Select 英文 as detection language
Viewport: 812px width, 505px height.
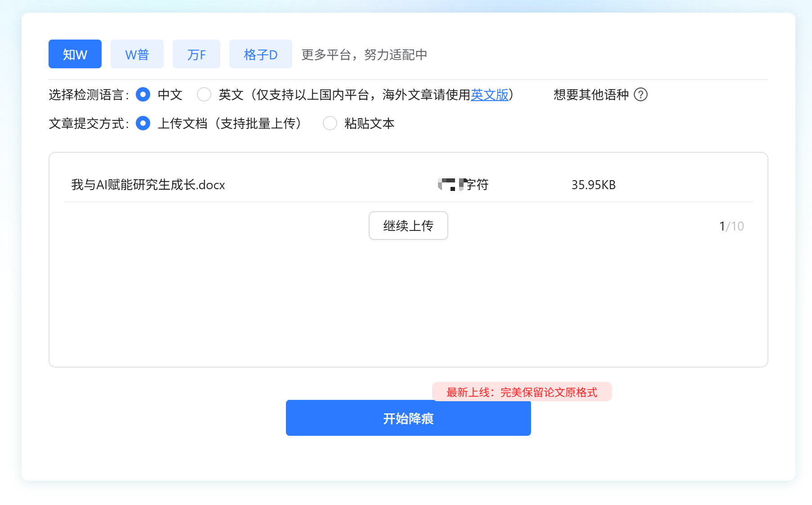204,94
